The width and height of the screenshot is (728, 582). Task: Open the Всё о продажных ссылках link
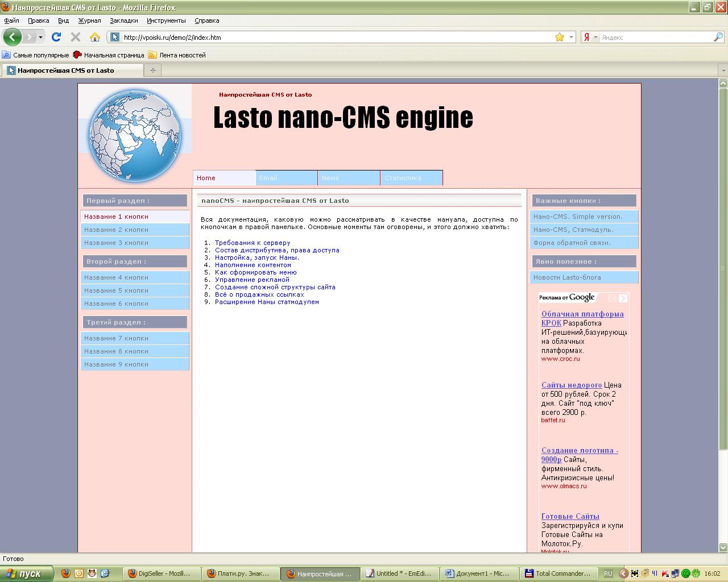259,294
